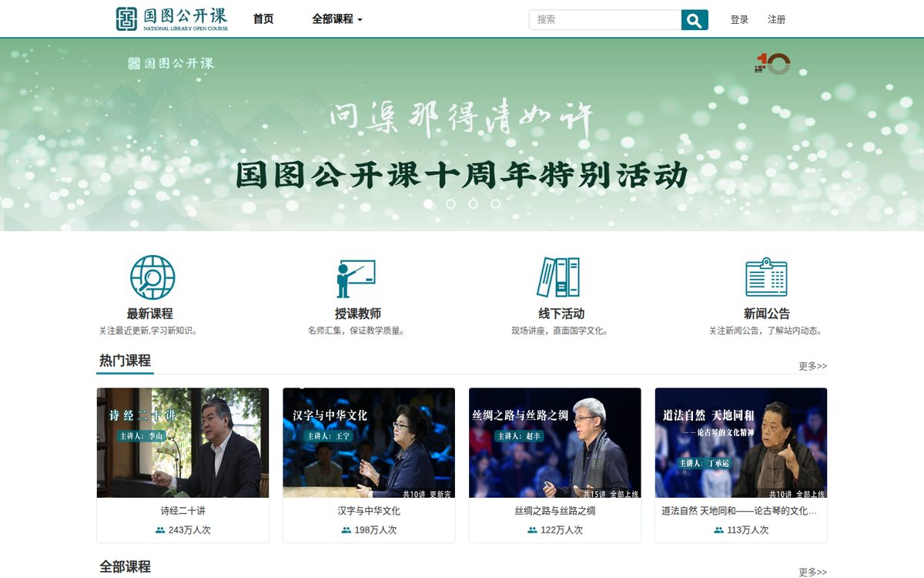Click the magnifier search button

point(695,20)
